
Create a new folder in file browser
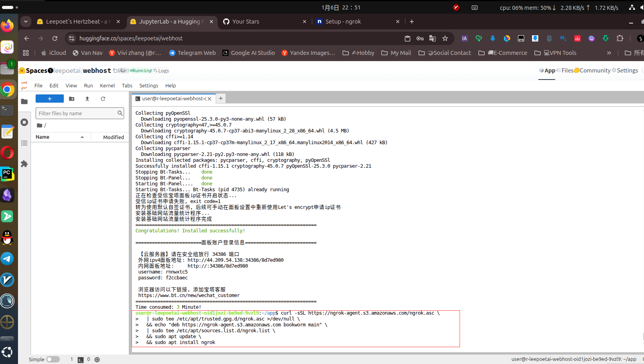click(x=72, y=99)
